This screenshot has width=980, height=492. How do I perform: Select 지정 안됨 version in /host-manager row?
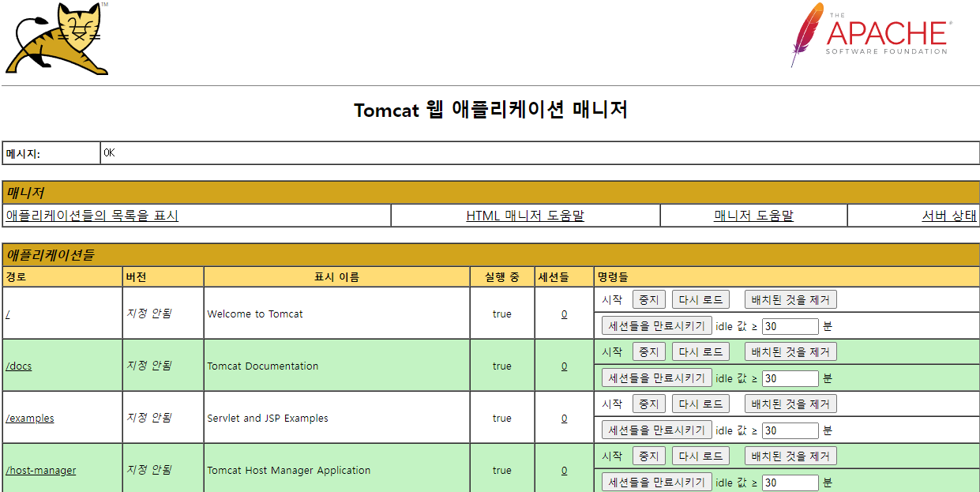tap(149, 470)
